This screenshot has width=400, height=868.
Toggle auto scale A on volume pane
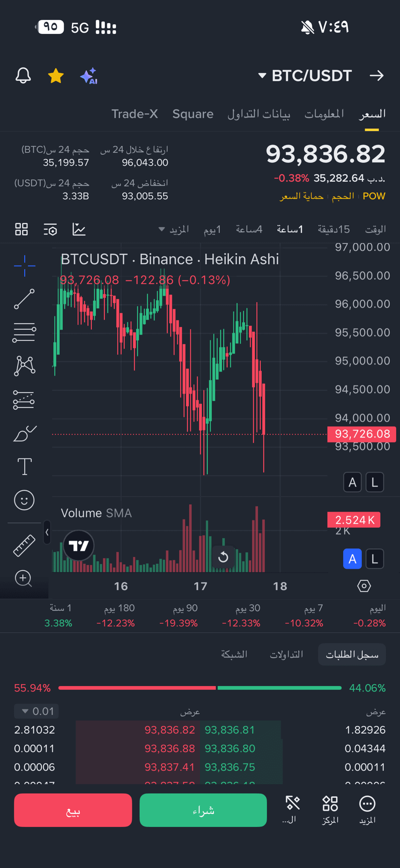352,559
